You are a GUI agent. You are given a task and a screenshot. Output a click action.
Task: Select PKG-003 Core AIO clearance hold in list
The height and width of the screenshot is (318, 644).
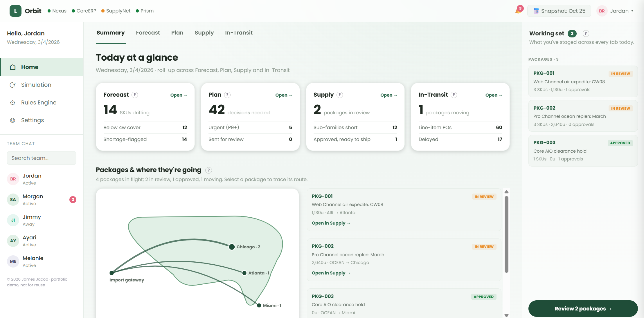pos(404,303)
